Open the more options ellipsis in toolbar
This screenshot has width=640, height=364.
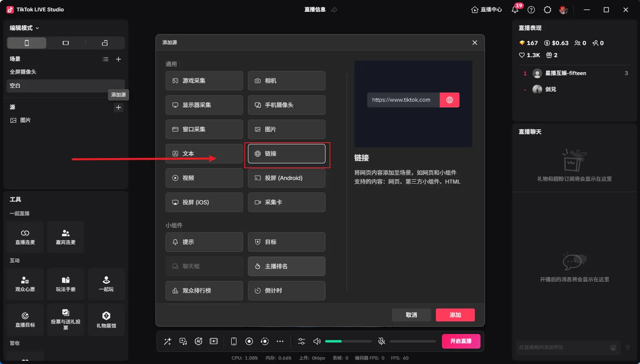coord(280,341)
